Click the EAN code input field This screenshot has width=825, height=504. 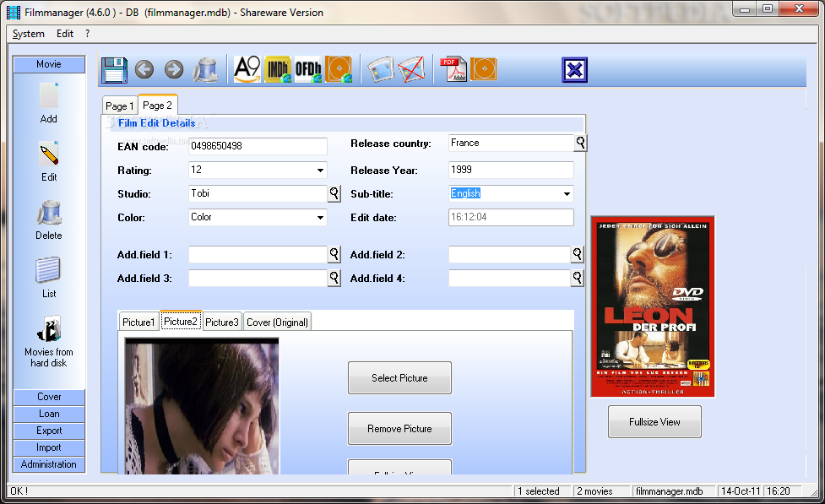258,146
